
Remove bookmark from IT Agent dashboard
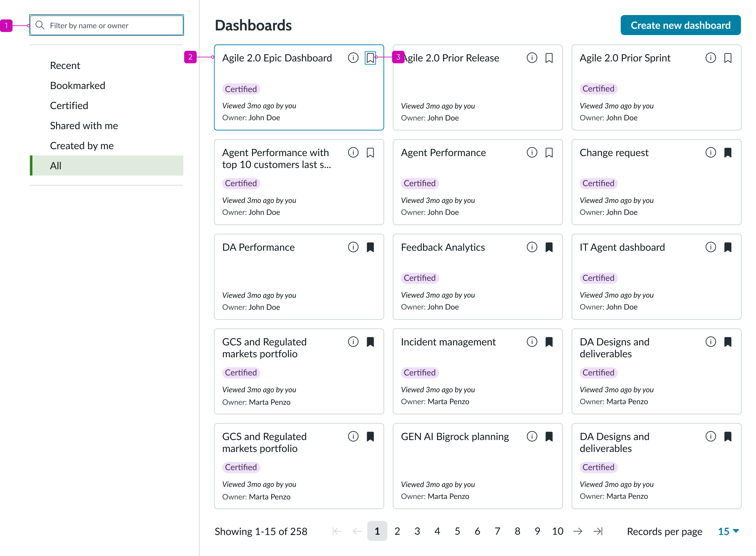pos(728,247)
